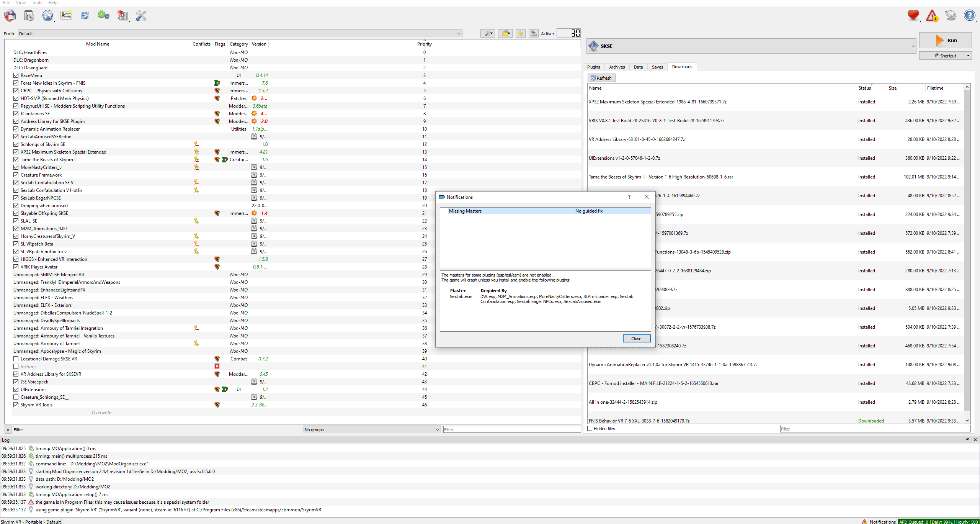Viewport: 980px width, 524px height.
Task: Click the Nexus globe icon in the toolbar
Action: (47, 16)
